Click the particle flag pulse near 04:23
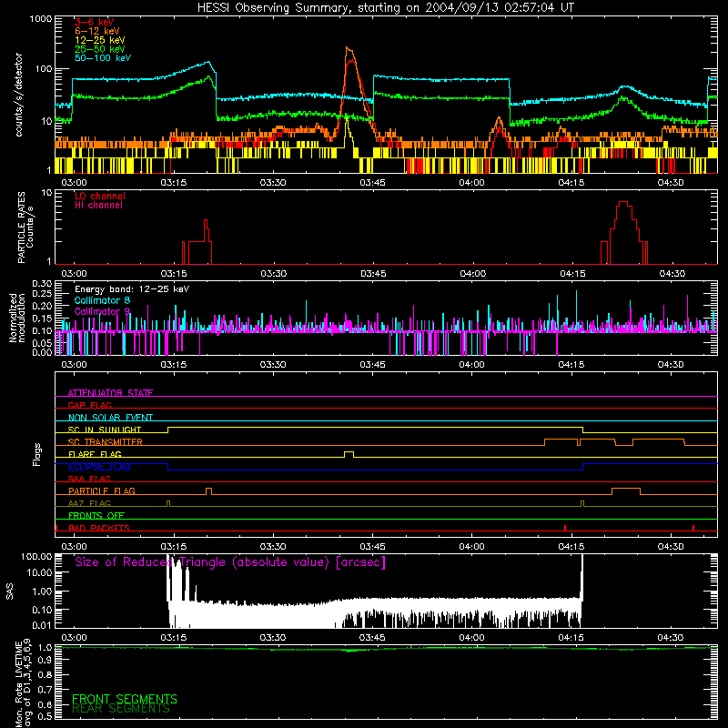This screenshot has height=728, width=728. (626, 491)
